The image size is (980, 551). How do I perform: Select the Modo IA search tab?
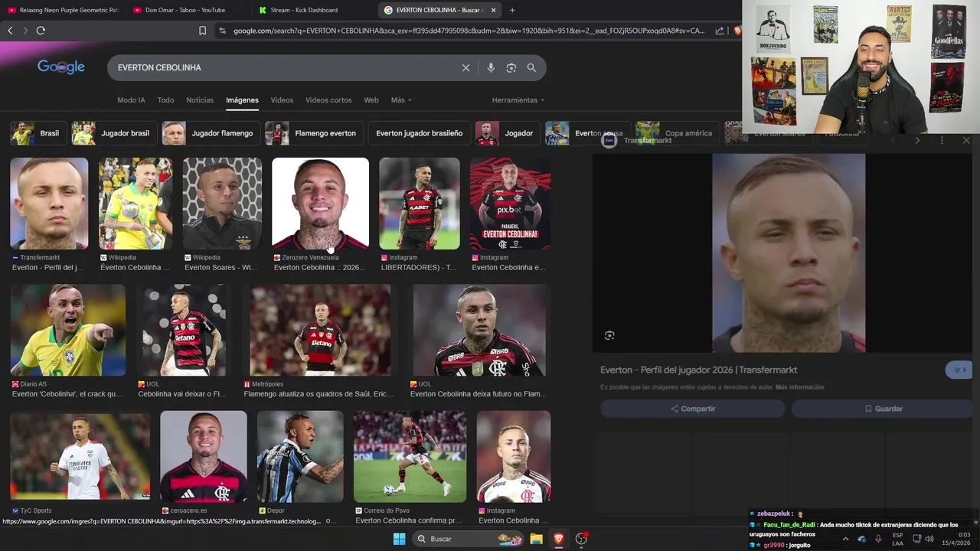tap(131, 100)
